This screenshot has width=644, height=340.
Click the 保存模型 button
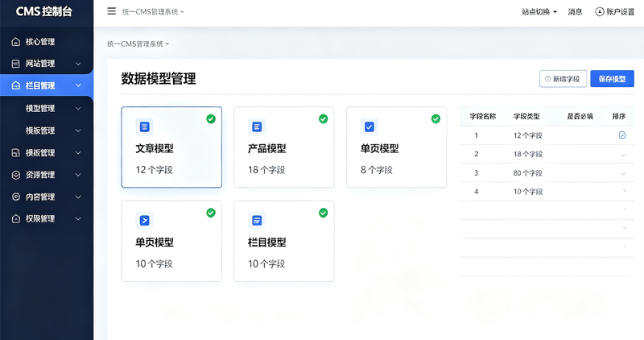612,78
